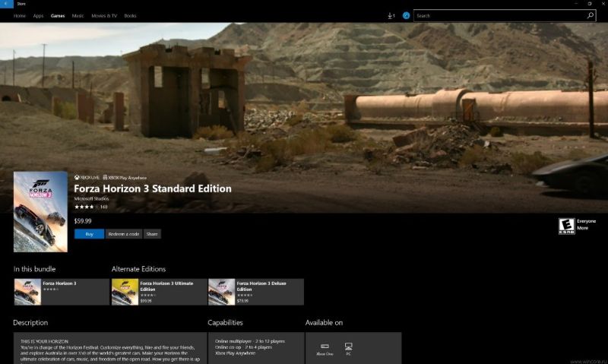Switch to the Books tab
The width and height of the screenshot is (608, 364).
tap(130, 16)
